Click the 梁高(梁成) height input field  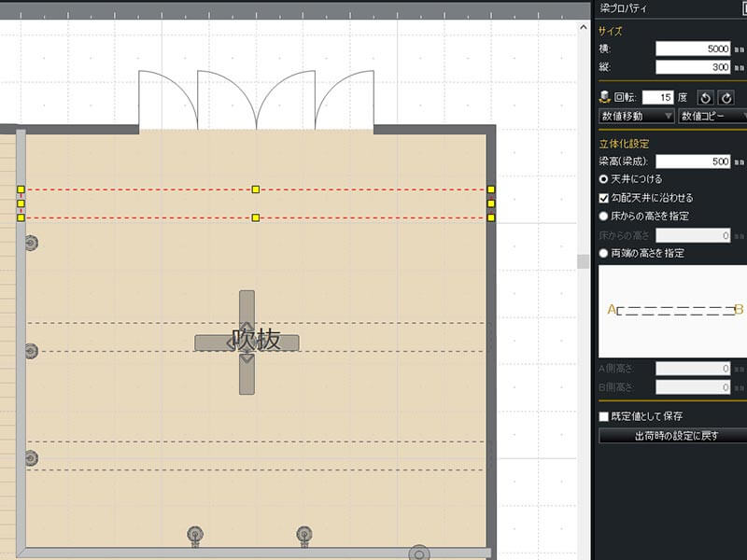[693, 161]
